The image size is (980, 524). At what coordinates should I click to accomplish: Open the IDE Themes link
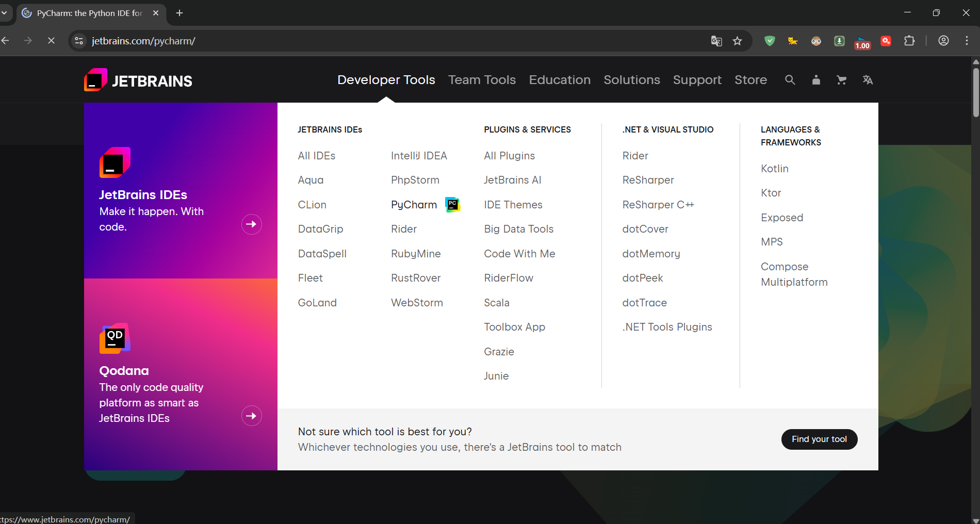(513, 205)
